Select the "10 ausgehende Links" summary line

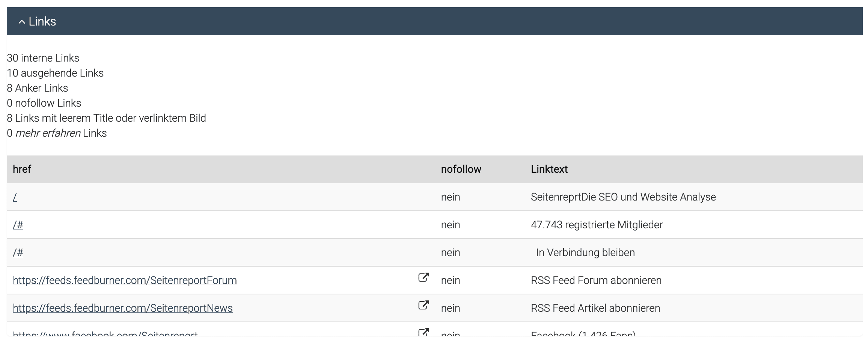tap(55, 73)
